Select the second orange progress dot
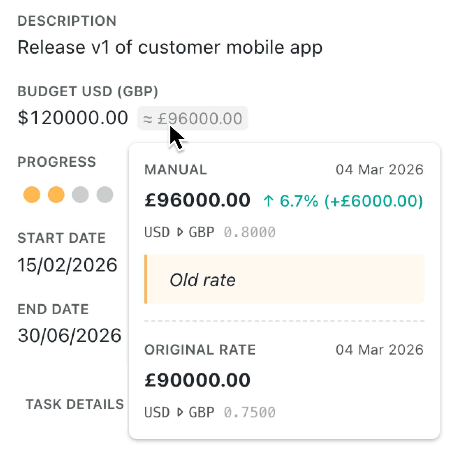Screen dimensions: 476x452 (x=56, y=194)
